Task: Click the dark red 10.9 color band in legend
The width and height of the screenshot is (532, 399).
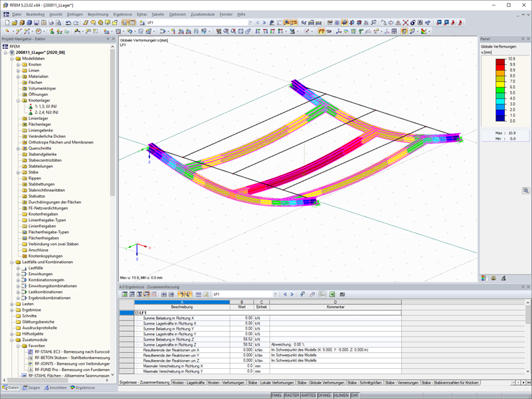Action: 501,62
